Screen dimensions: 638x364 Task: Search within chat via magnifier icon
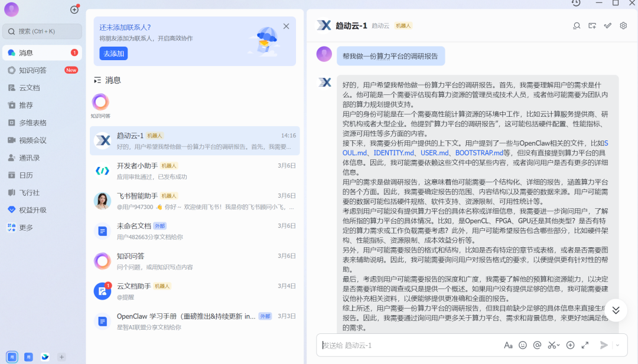(577, 25)
